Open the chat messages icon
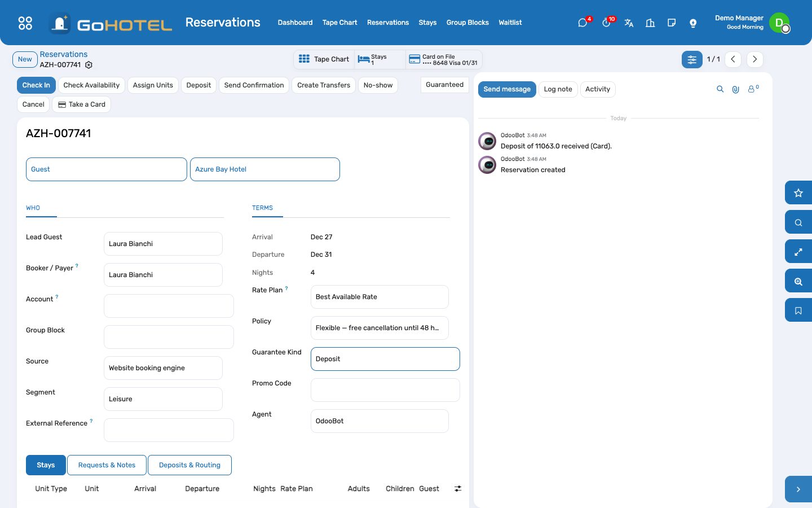Screen dimensions: 812x508 click(x=582, y=23)
